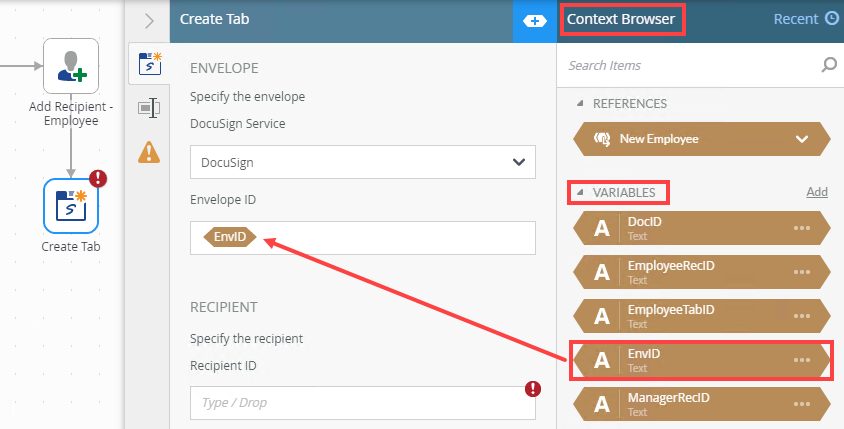Open the properties tab icon below Create Tab
The image size is (844, 429).
[x=149, y=108]
